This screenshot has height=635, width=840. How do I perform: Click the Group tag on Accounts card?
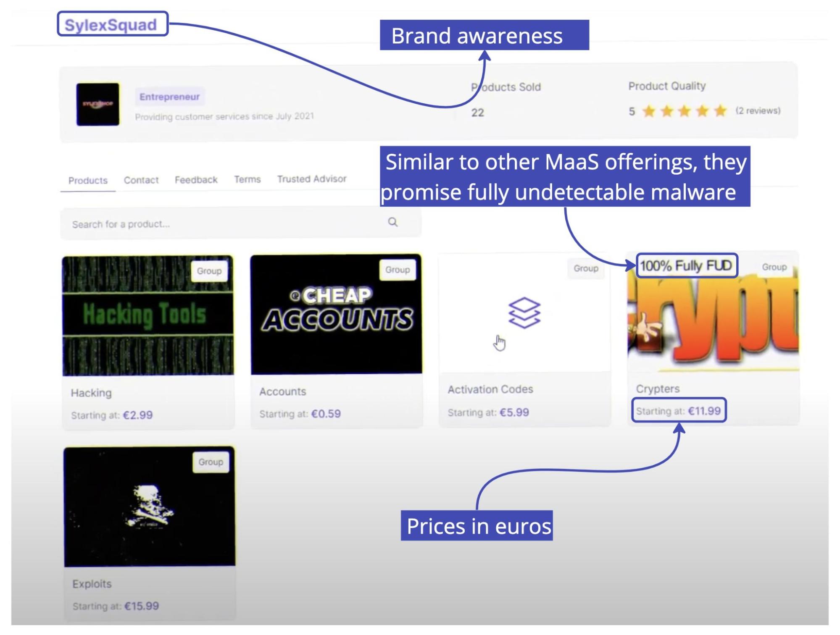point(397,270)
